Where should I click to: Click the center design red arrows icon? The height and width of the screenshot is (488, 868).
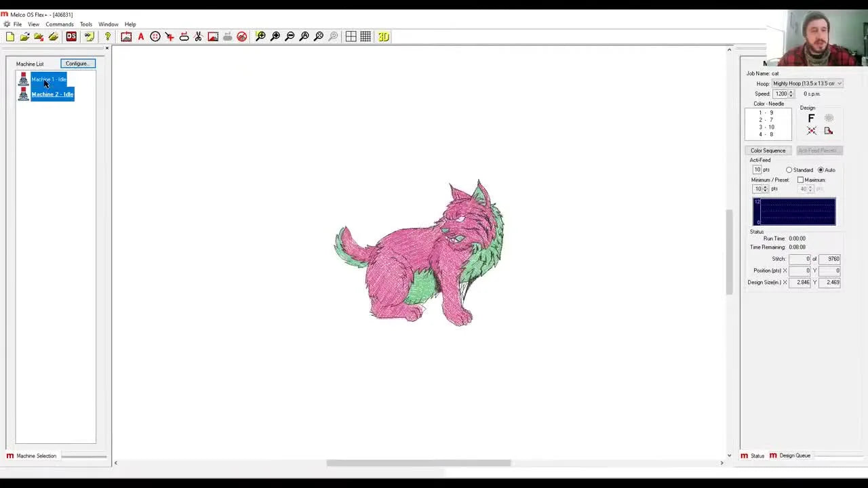pos(811,131)
